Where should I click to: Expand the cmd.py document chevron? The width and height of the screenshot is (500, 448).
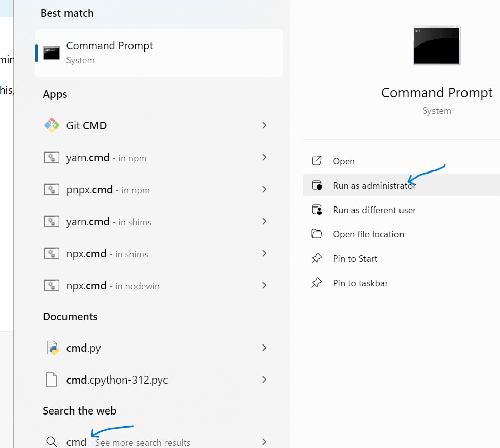coord(264,348)
